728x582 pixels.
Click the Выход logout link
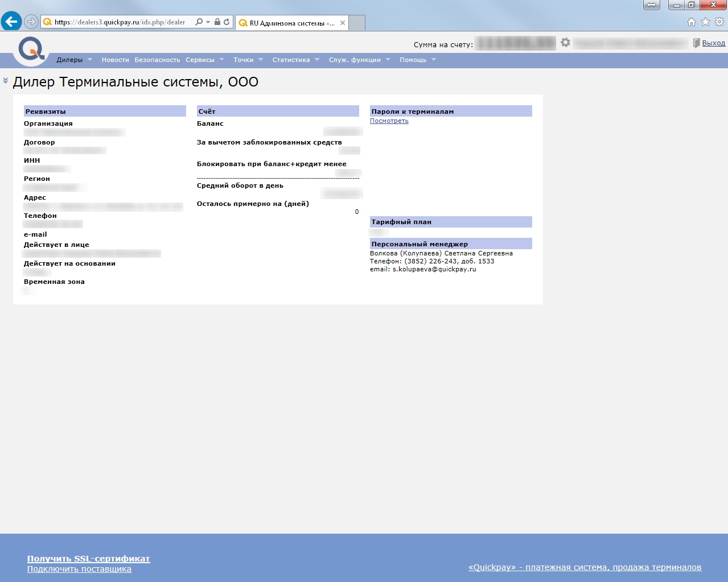713,43
